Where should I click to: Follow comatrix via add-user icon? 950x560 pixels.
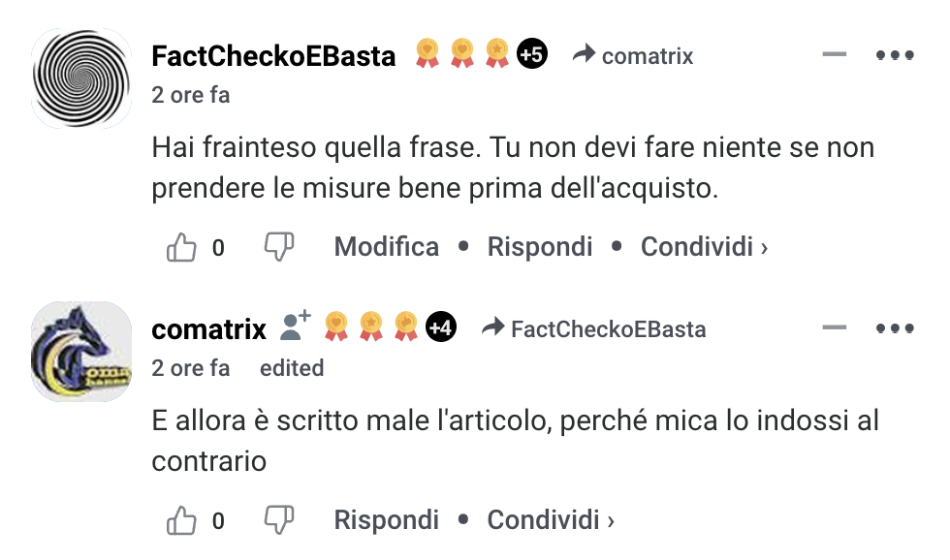point(295,327)
